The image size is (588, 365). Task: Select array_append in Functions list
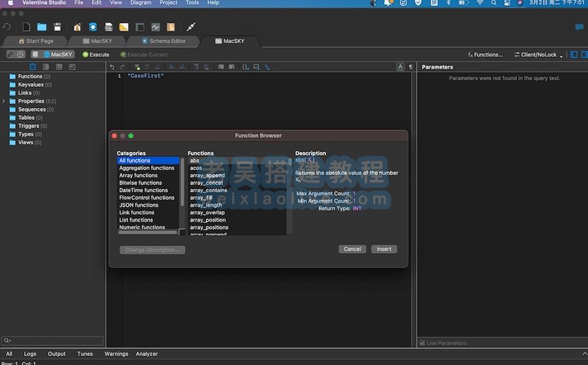pos(207,175)
